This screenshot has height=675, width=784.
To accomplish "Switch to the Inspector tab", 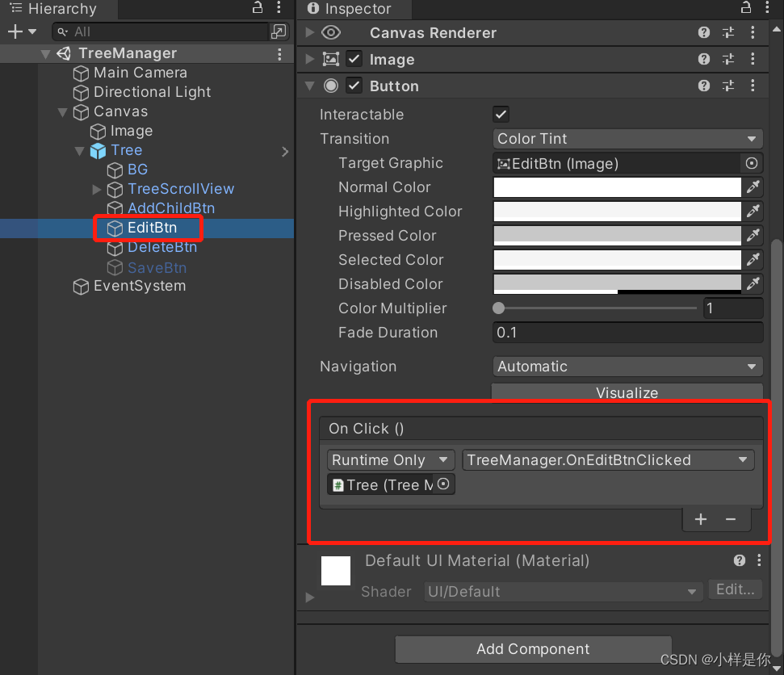I will [354, 10].
